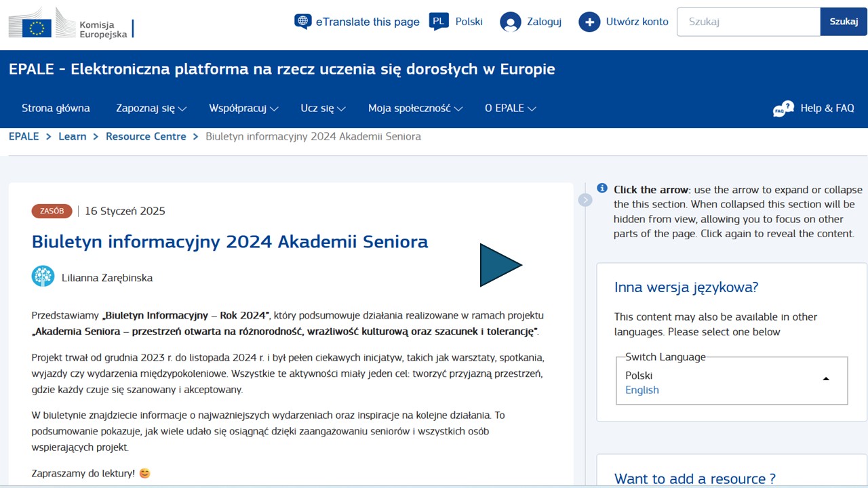868x488 pixels.
Task: Select English language version link
Action: coord(642,390)
